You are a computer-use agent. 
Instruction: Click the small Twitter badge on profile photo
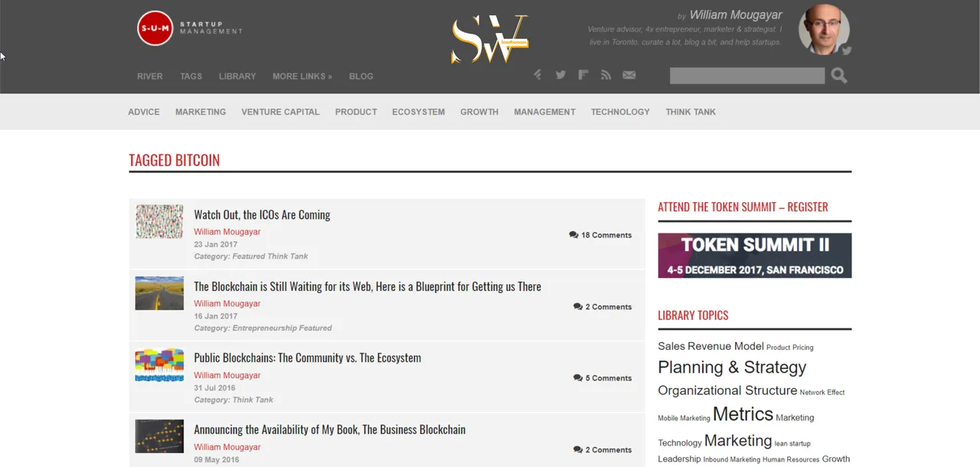pyautogui.click(x=846, y=51)
